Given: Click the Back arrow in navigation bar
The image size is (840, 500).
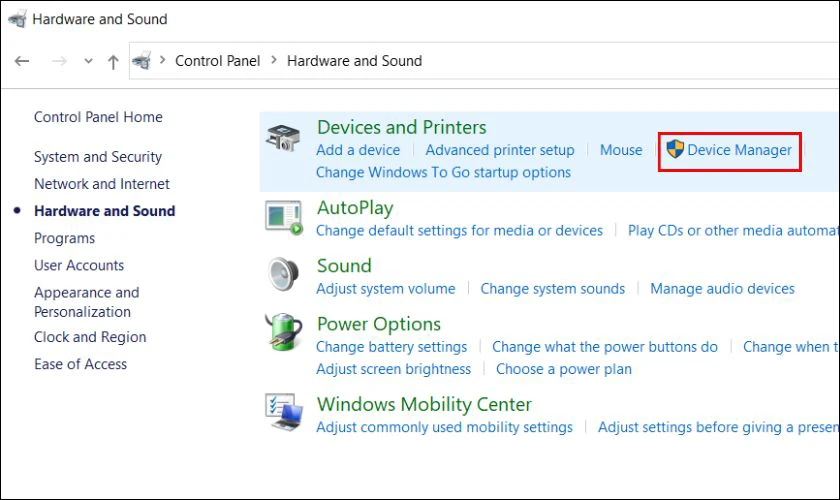Looking at the screenshot, I should (22, 61).
